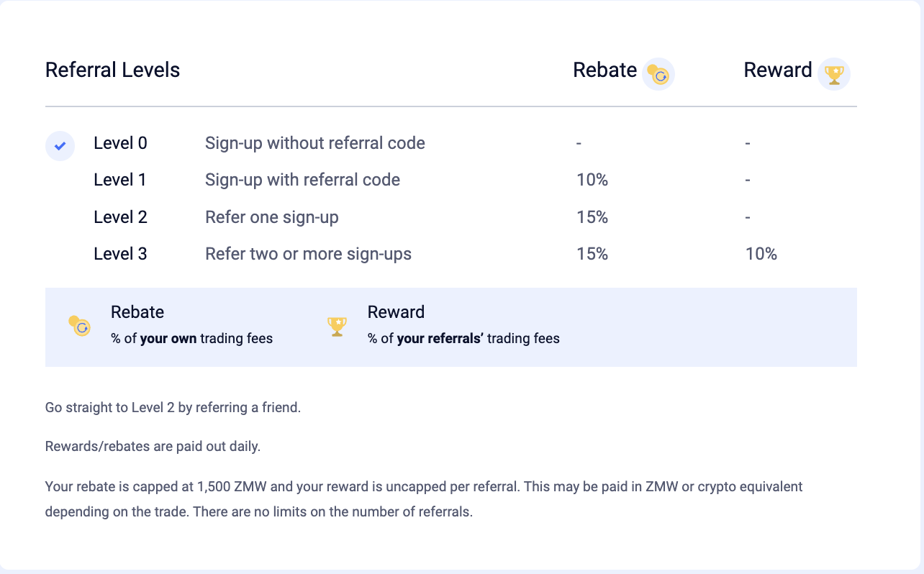The image size is (924, 574).
Task: Click 'Rewards/rebates are paid out daily' text
Action: [x=153, y=447]
